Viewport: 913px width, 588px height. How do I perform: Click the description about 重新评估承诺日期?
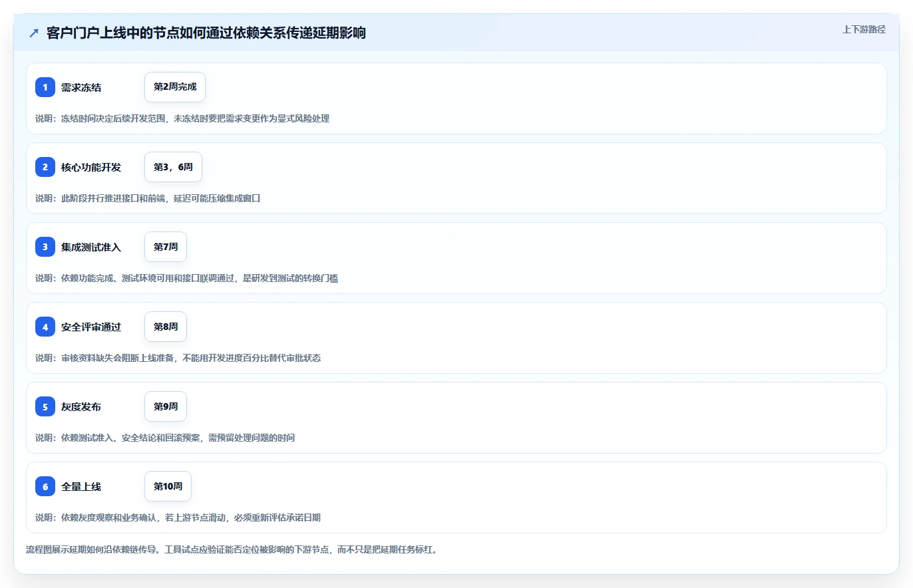click(178, 517)
